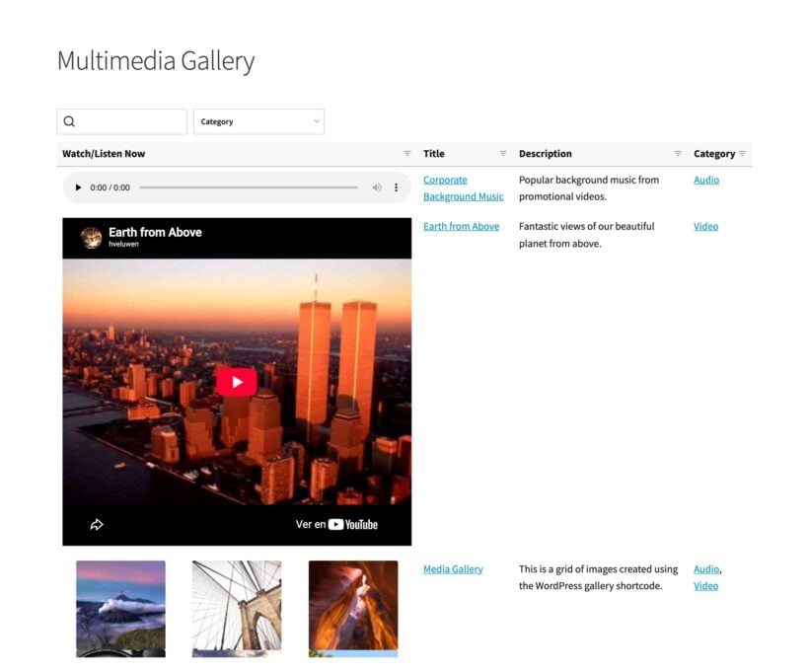
Task: Sort by the Title column icon
Action: point(503,154)
